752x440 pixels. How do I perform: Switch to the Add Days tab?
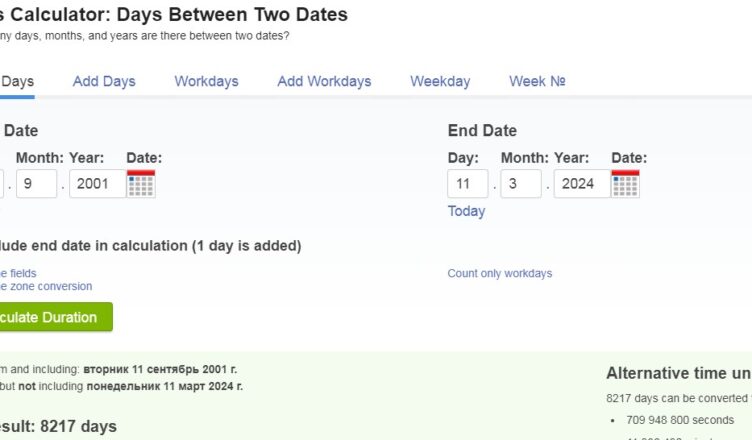click(104, 81)
